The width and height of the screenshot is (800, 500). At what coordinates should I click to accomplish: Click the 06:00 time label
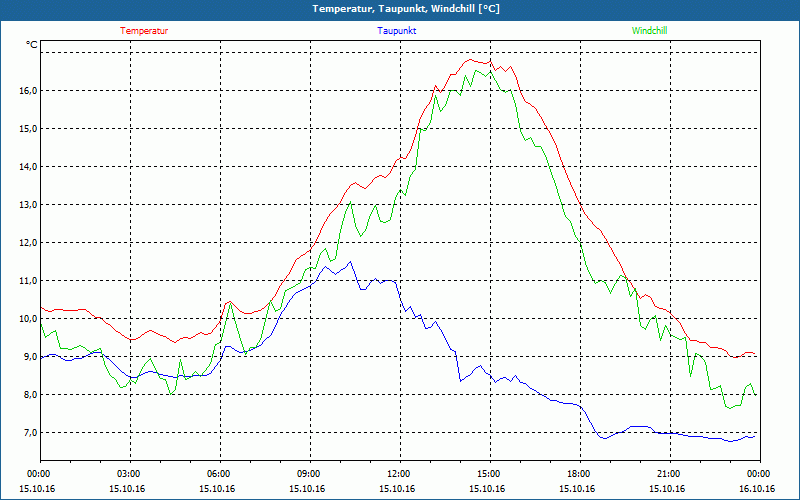pyautogui.click(x=218, y=474)
